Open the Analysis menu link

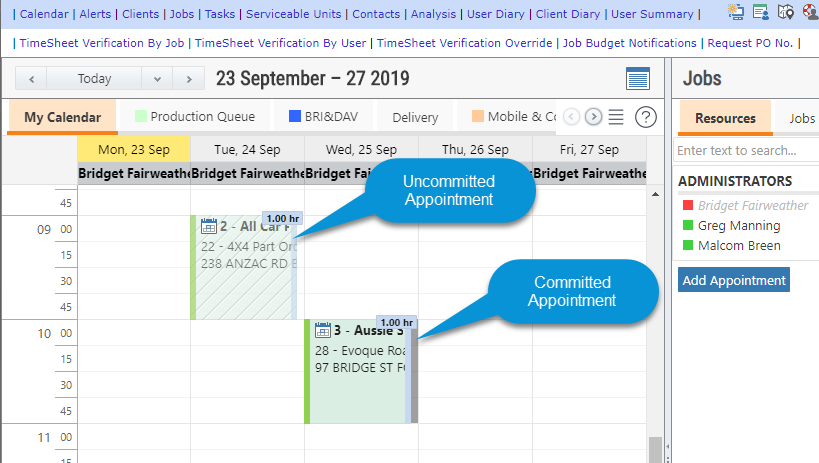[433, 14]
